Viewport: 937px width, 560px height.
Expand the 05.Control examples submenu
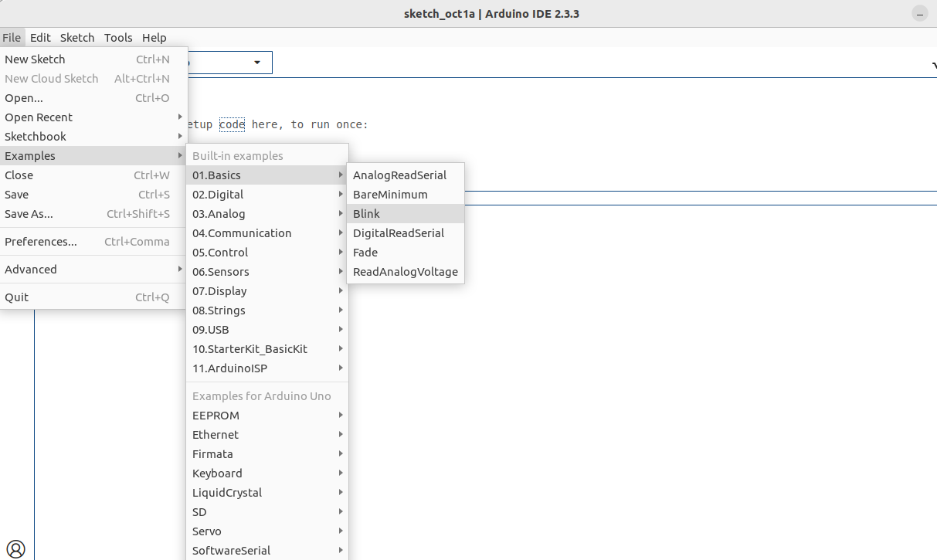(x=267, y=253)
